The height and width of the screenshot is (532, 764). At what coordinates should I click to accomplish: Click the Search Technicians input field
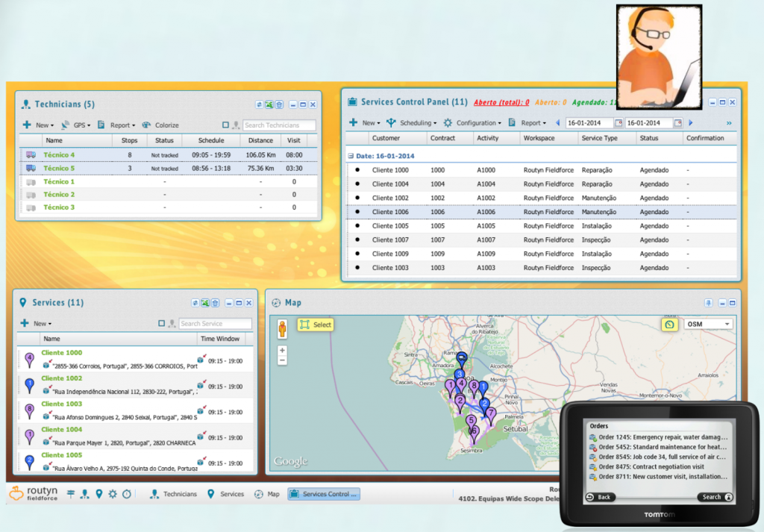click(279, 125)
